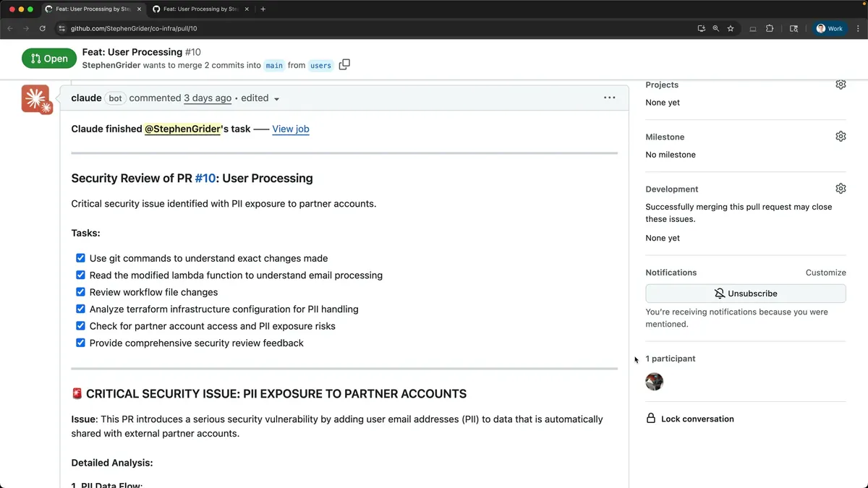868x488 pixels.
Task: Open a new browser tab
Action: pos(263,9)
